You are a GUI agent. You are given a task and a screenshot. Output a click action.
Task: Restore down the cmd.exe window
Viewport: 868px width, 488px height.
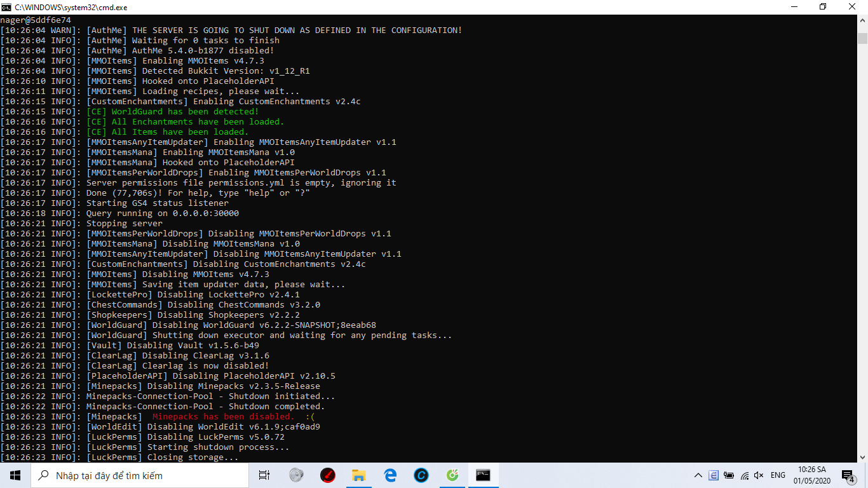(x=823, y=7)
